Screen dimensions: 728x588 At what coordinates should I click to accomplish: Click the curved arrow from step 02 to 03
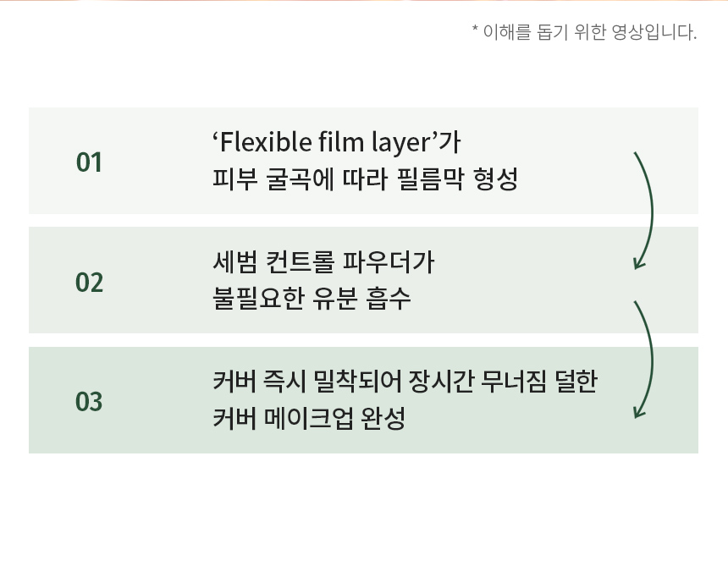coord(650,355)
